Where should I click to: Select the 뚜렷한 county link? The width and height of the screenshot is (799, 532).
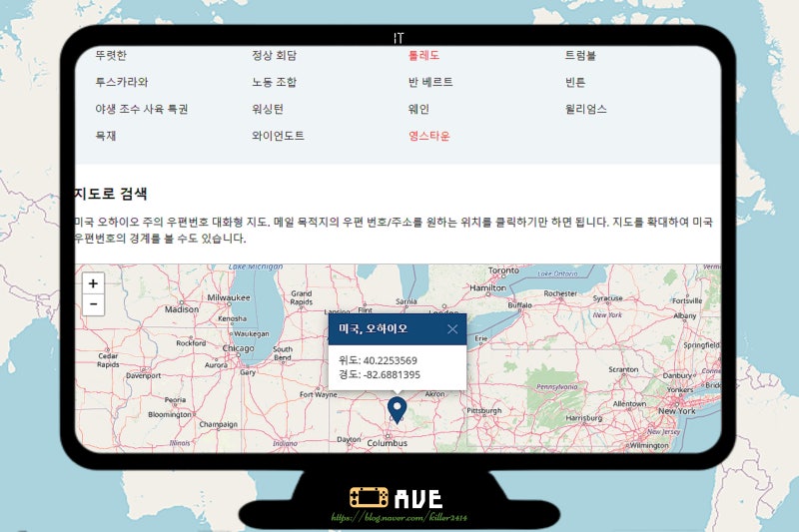[x=111, y=55]
